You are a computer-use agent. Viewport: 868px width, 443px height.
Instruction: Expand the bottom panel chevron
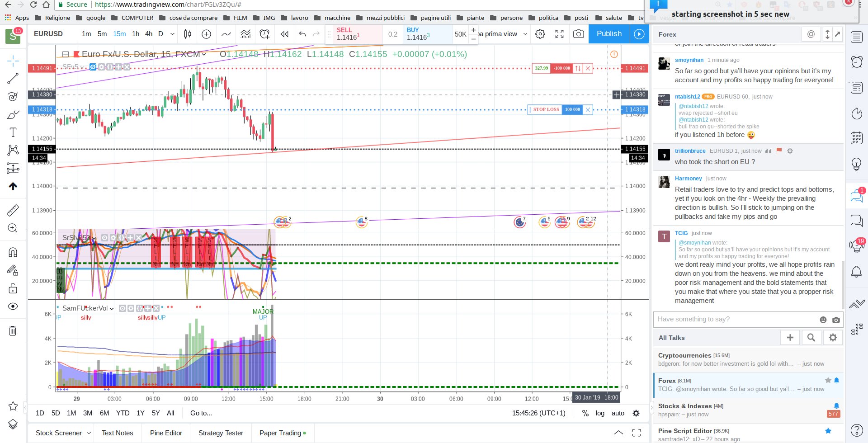click(618, 433)
